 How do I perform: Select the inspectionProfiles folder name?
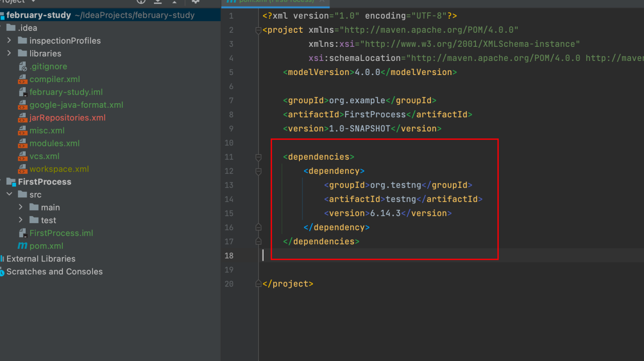(65, 40)
